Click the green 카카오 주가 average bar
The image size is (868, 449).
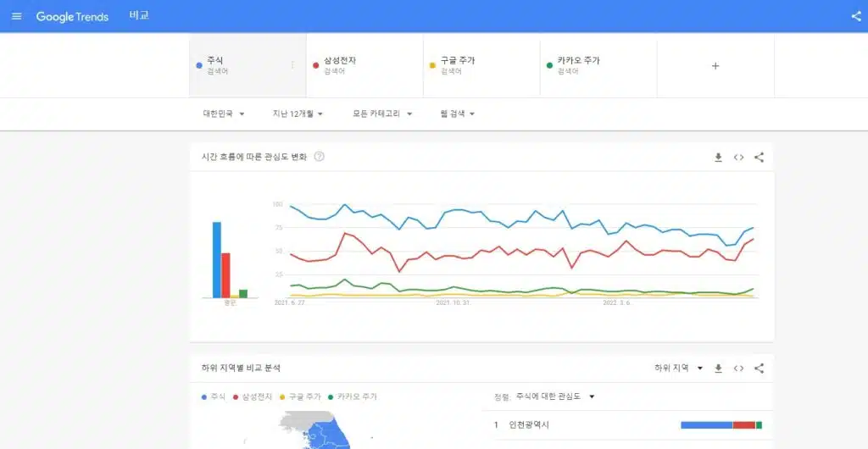[x=243, y=294]
